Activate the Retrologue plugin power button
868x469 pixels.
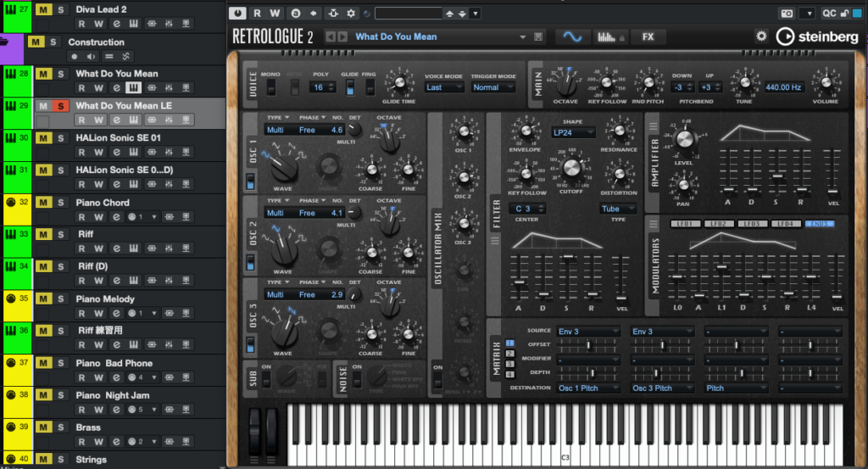point(237,14)
